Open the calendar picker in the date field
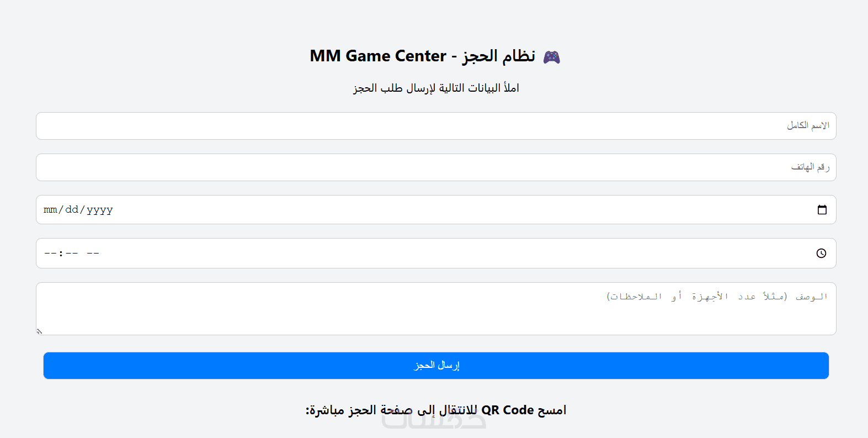868x438 pixels. [x=822, y=210]
